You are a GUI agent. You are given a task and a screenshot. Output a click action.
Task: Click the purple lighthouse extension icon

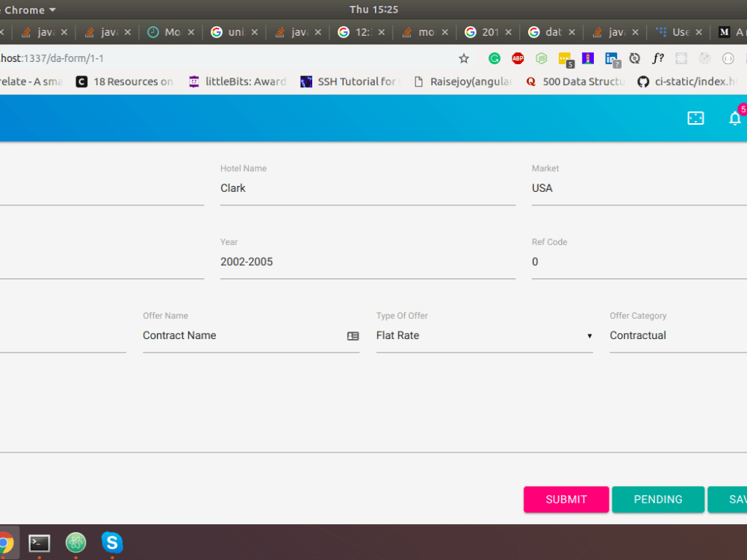(588, 58)
